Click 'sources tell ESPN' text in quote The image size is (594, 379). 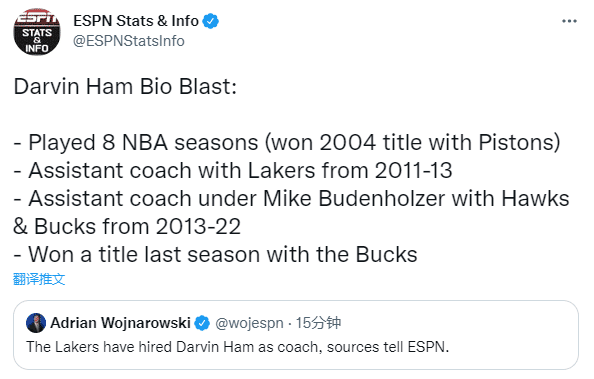388,347
